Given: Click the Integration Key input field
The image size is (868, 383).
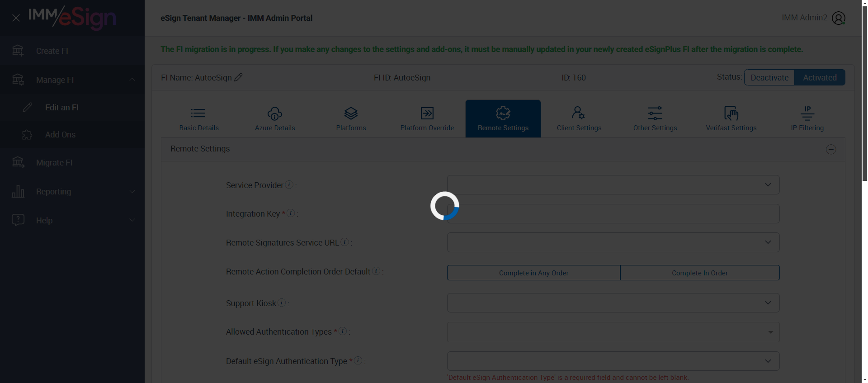Looking at the screenshot, I should (x=613, y=213).
